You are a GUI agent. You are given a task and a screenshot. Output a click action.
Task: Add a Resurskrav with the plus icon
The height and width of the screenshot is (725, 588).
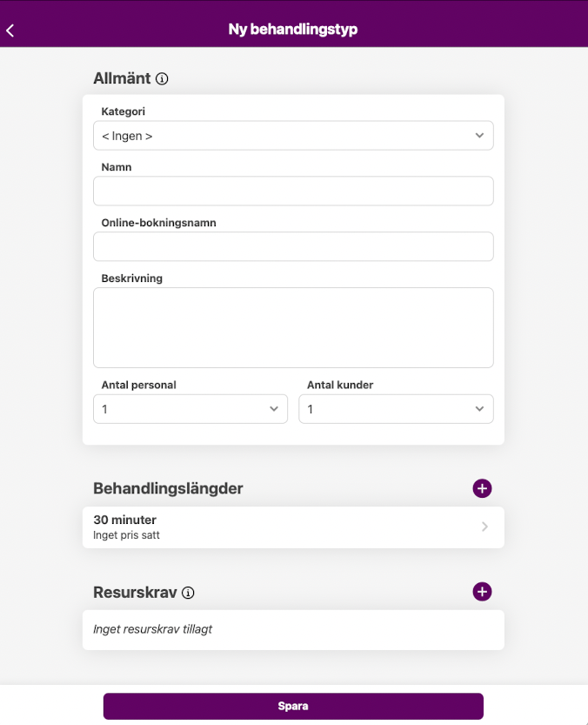(x=482, y=592)
